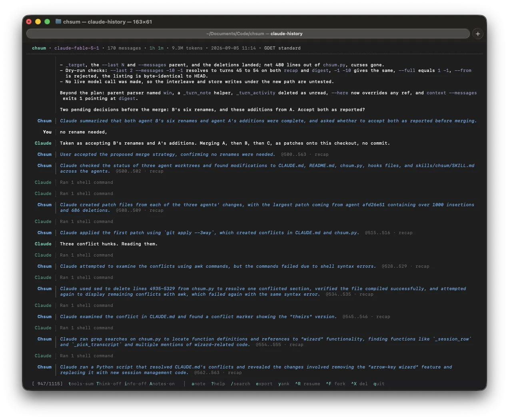Select summary 'Claude ran grep searches on chsum.py'
Image resolution: width=509 pixels, height=420 pixels.
(266, 342)
